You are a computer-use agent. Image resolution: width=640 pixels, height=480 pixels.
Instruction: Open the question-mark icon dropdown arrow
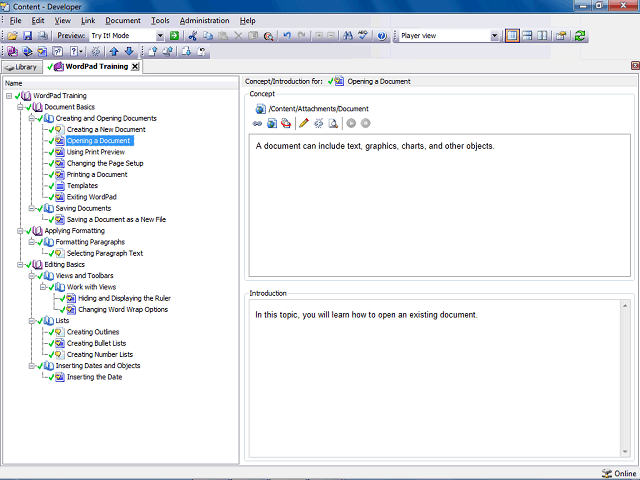(x=81, y=51)
